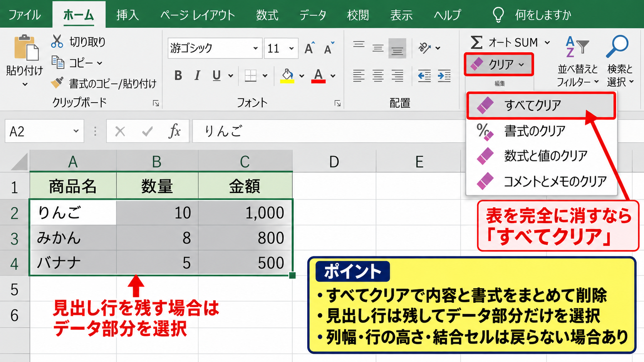Viewport: 644px width, 362px height.
Task: Decrease font size with smaller A icon
Action: click(329, 48)
